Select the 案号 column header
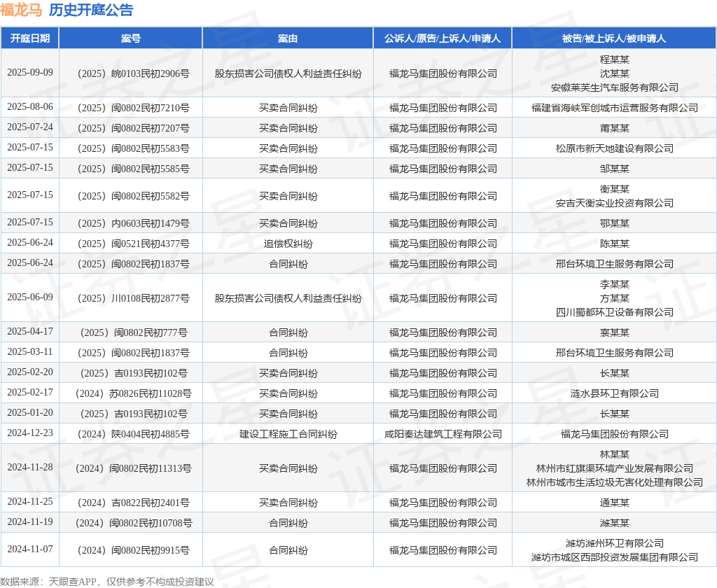The image size is (717, 588). (x=131, y=38)
